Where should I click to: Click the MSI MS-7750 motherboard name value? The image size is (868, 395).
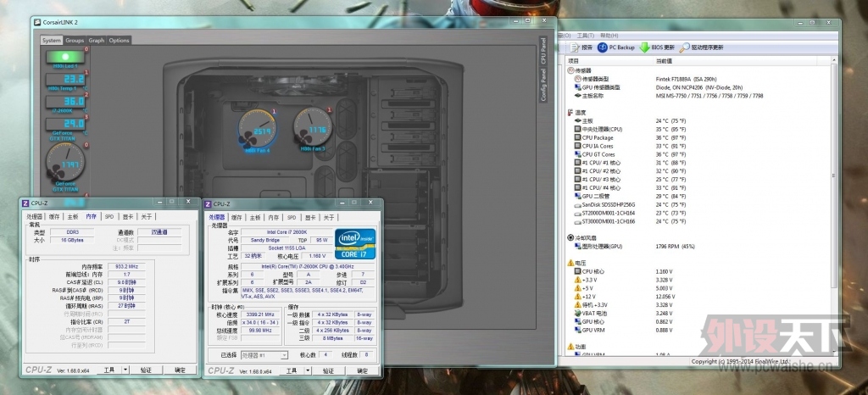[709, 96]
